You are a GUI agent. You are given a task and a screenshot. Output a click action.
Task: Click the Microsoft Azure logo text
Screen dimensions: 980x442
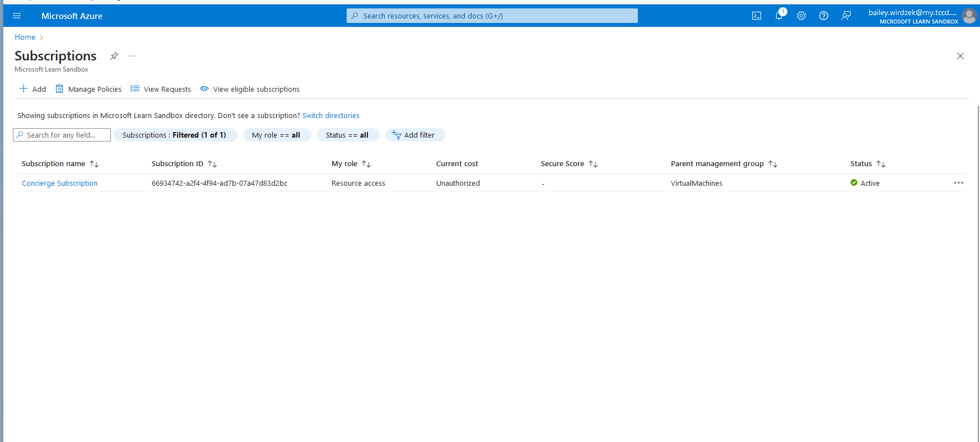(x=72, y=16)
